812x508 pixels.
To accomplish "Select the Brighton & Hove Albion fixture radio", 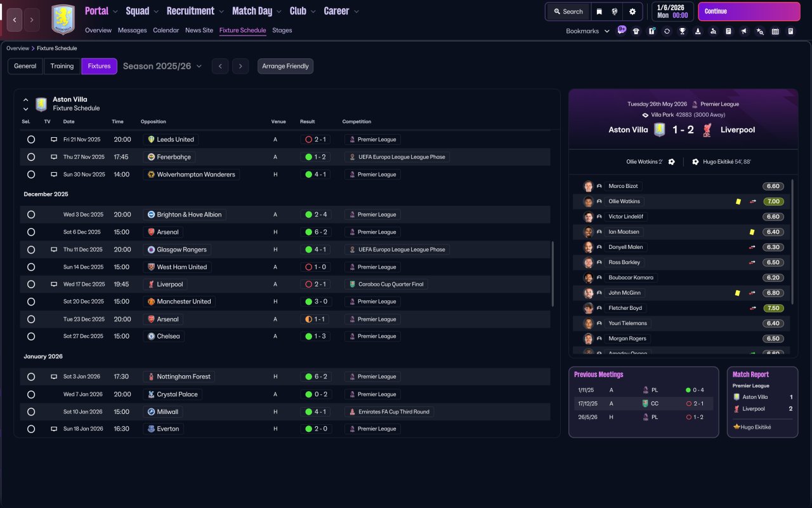I will (31, 215).
